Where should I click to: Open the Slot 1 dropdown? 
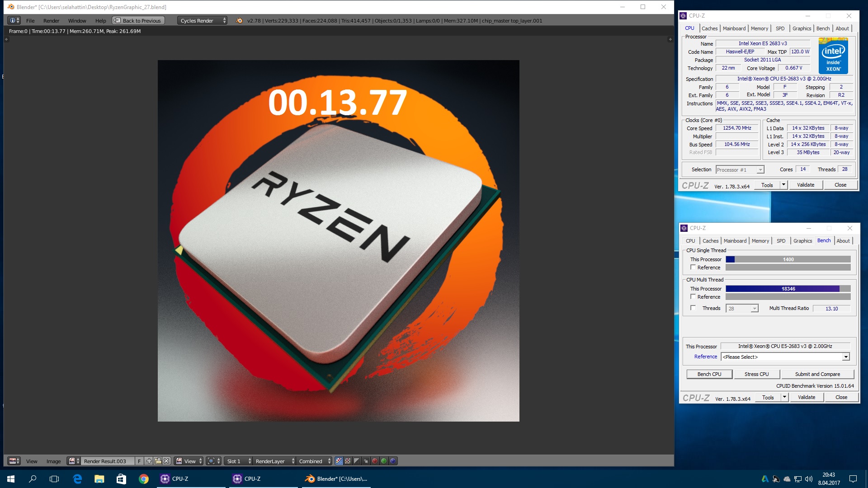239,461
